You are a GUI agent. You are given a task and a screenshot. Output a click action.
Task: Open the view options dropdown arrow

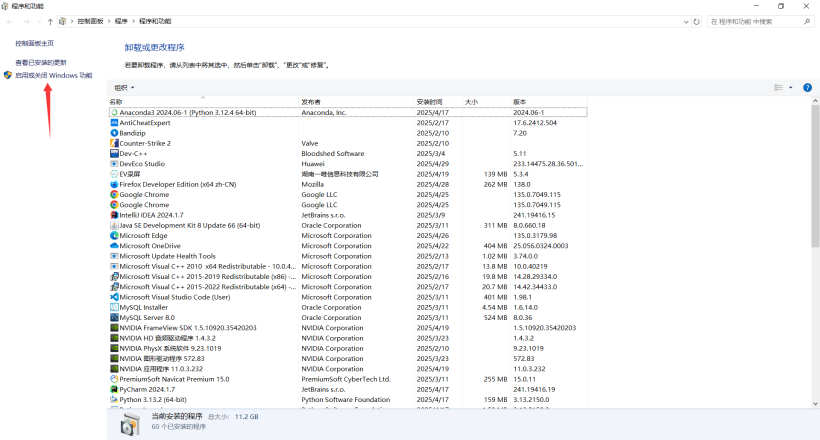[x=791, y=87]
